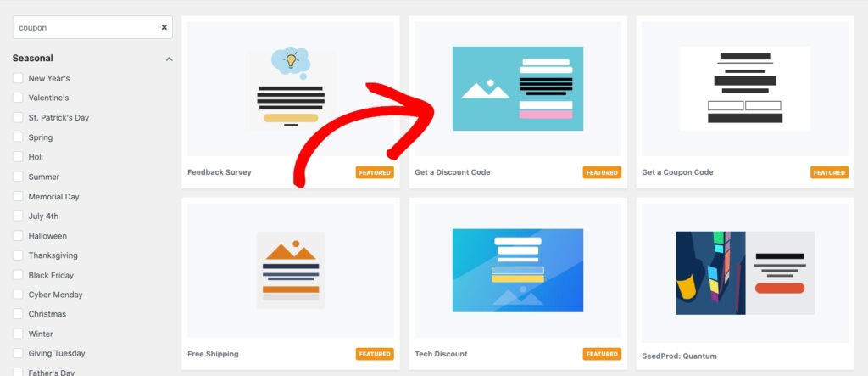Open the Tech Discount template preview
The width and height of the screenshot is (868, 376).
tap(518, 270)
